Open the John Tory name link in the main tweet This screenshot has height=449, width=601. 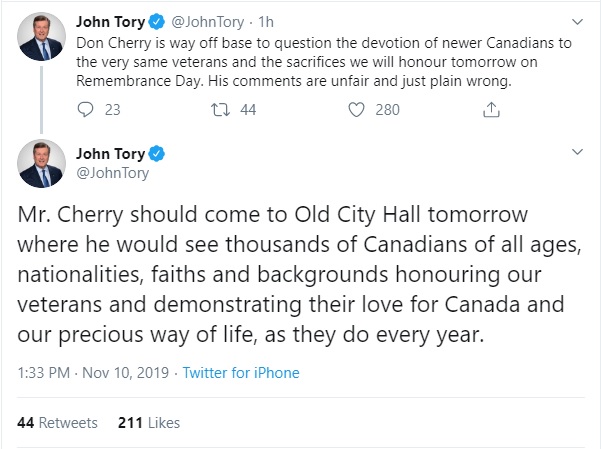(x=110, y=153)
